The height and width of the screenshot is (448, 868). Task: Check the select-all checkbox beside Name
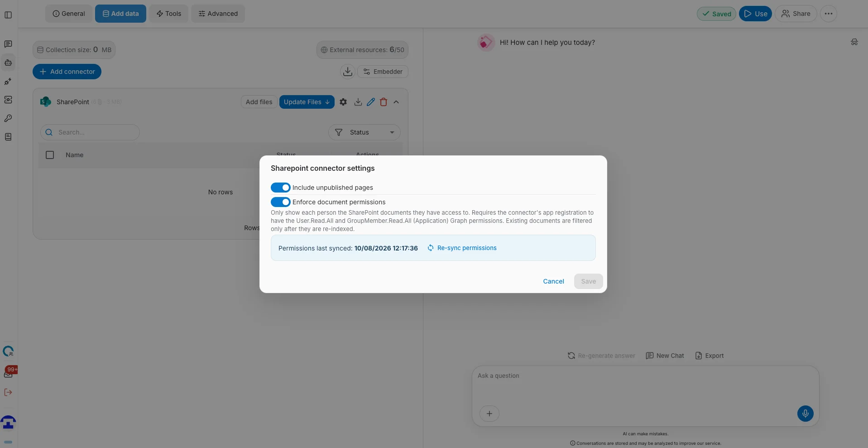click(x=50, y=155)
